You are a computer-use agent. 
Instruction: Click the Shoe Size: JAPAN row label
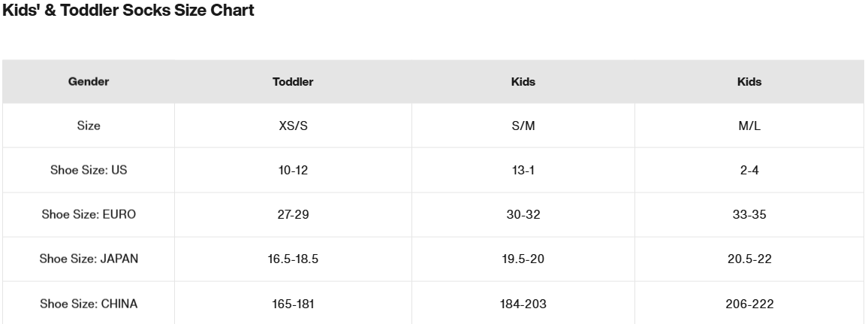point(89,259)
